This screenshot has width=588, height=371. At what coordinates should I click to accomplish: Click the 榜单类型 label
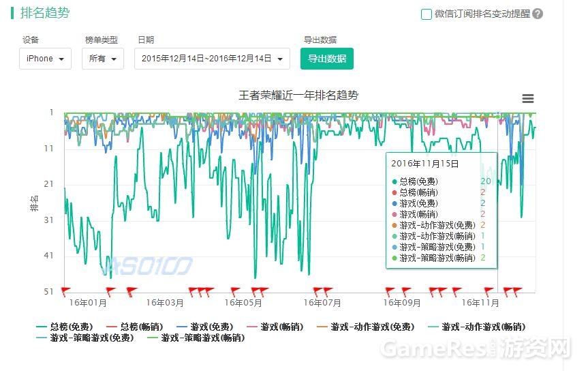click(x=102, y=40)
